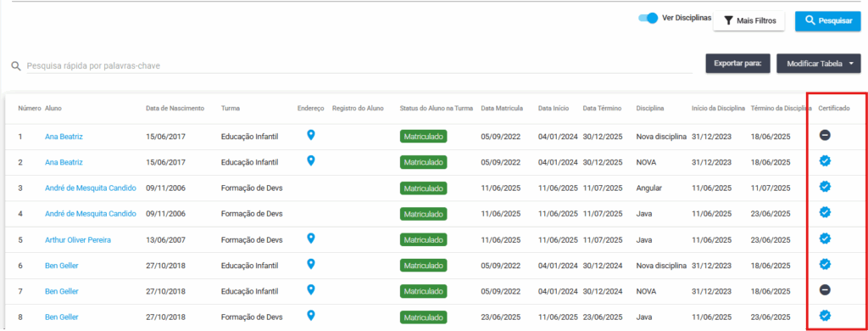Click the blocked certificate icon in row 7
Image resolution: width=868 pixels, height=331 pixels.
[x=825, y=290]
